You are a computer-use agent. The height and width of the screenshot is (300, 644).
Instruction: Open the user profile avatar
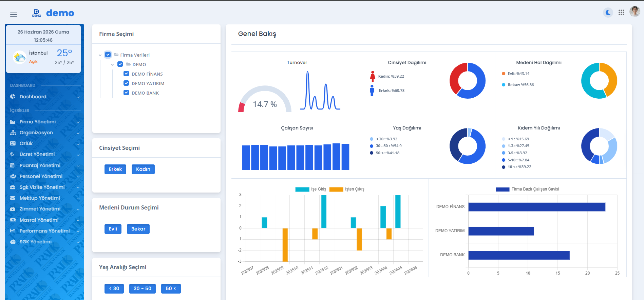634,12
